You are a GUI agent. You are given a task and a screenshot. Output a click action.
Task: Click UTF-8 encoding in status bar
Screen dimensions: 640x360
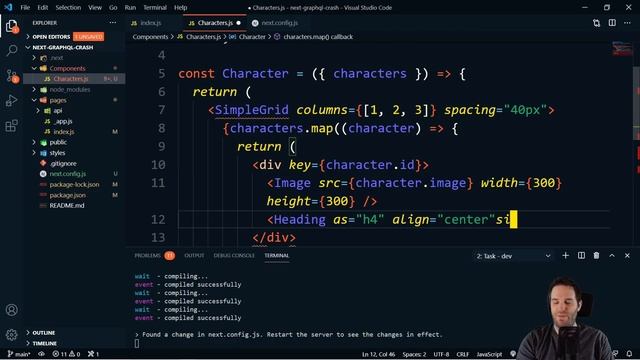[441, 354]
